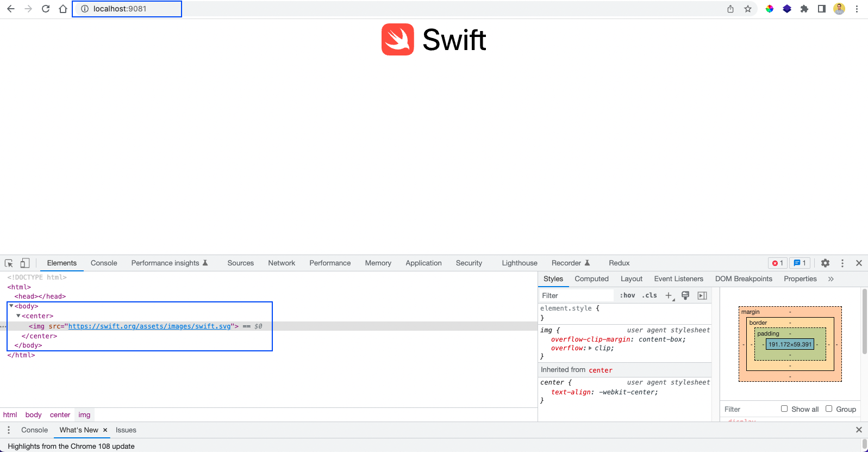Open Chrome three-dot menu
868x452 pixels.
pos(857,9)
